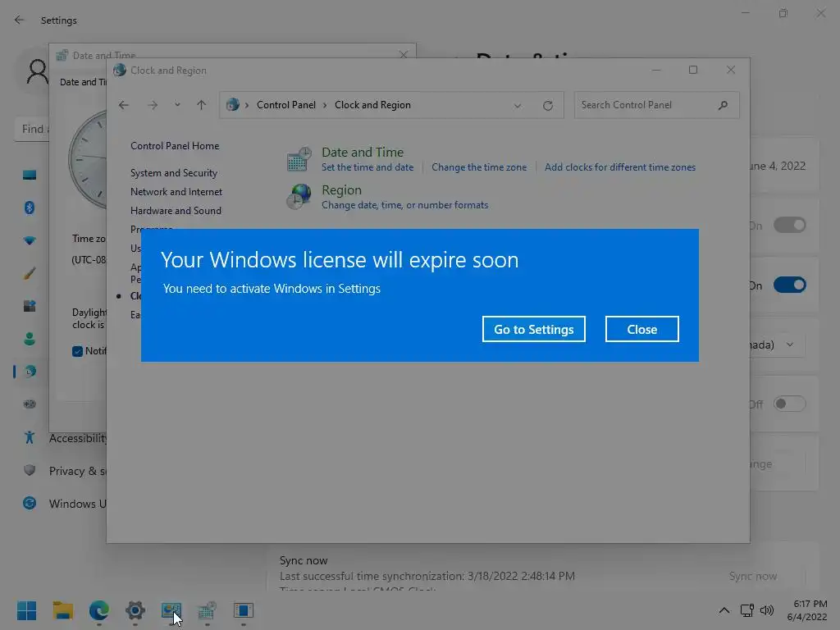
Task: Open recent locations dropdown in Control Panel
Action: [177, 105]
